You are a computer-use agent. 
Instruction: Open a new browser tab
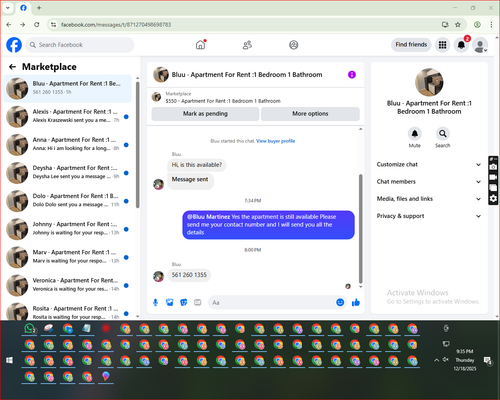click(39, 8)
